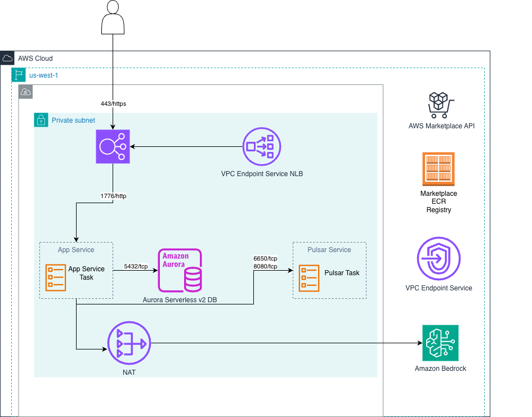
Task: Select the App Service Task icon
Action: click(55, 277)
